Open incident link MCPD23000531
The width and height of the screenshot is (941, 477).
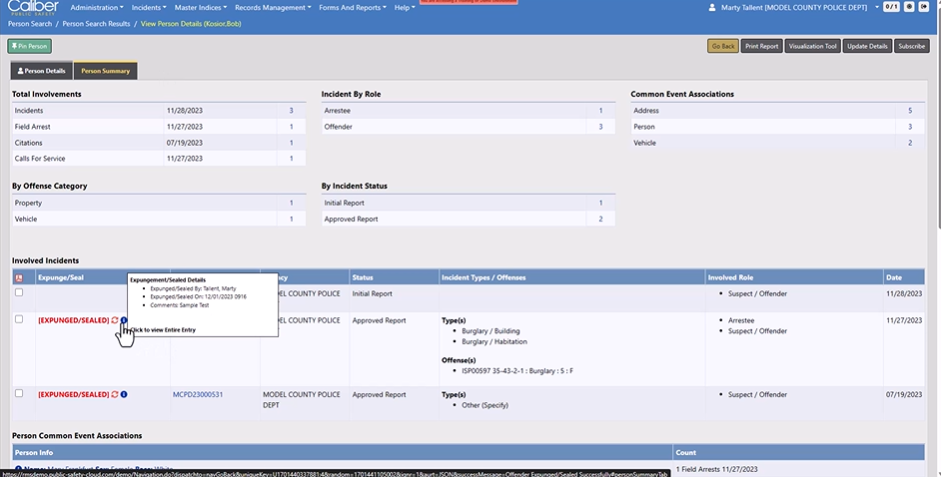198,394
